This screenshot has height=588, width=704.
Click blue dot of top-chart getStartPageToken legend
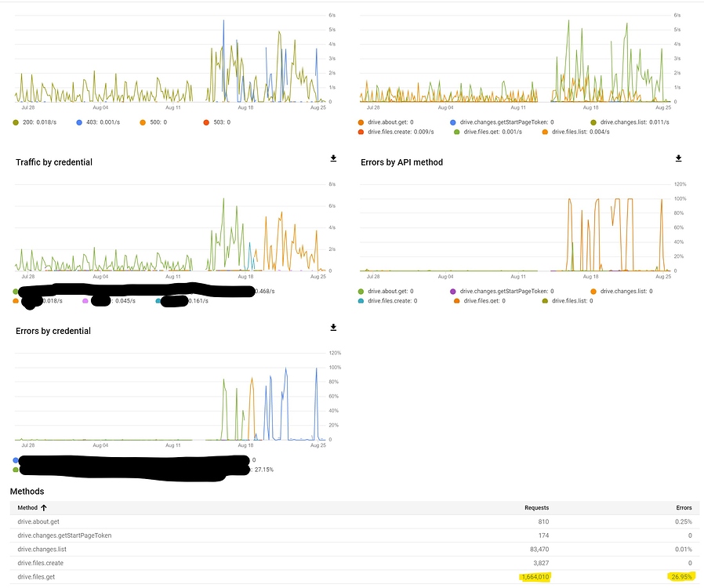[453, 122]
